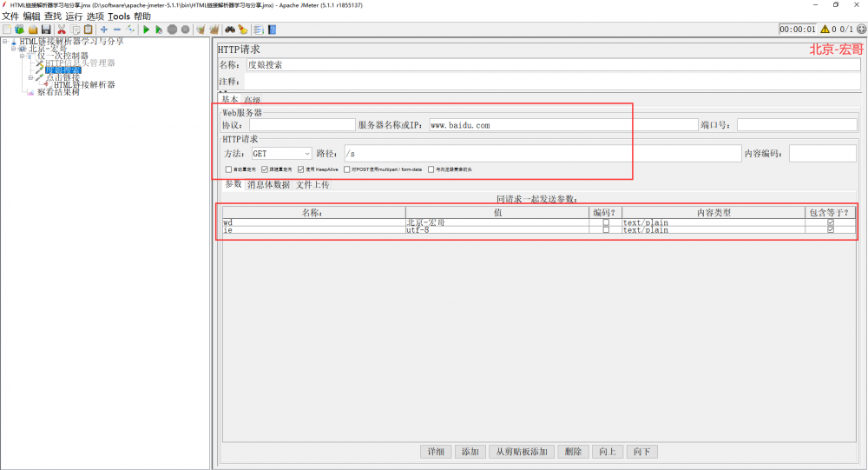Click the 详细 button
868x470 pixels.
pyautogui.click(x=436, y=452)
